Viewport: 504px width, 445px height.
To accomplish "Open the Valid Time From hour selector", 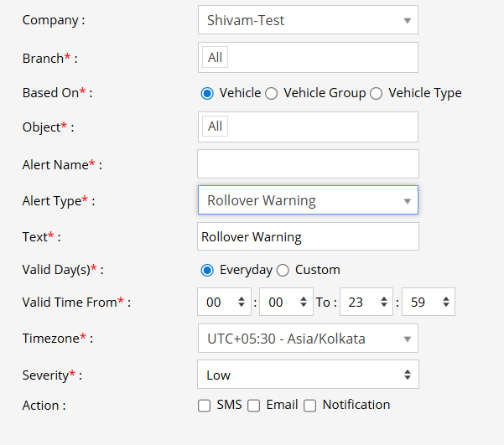I will [224, 302].
